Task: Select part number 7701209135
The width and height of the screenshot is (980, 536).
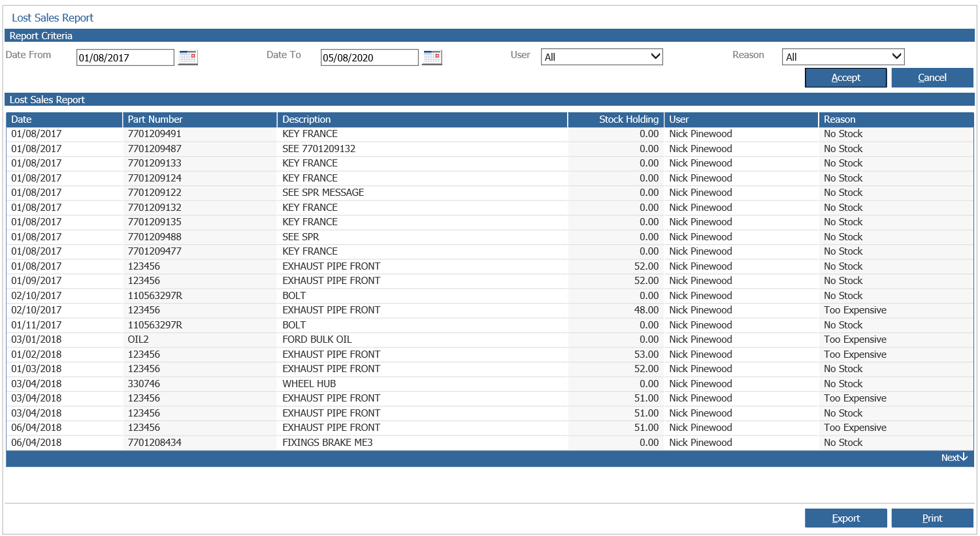Action: [155, 222]
